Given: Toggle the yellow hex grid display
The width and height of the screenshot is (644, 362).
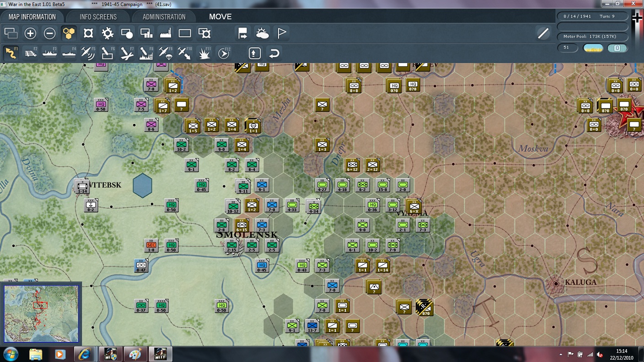Looking at the screenshot, I should tap(69, 33).
